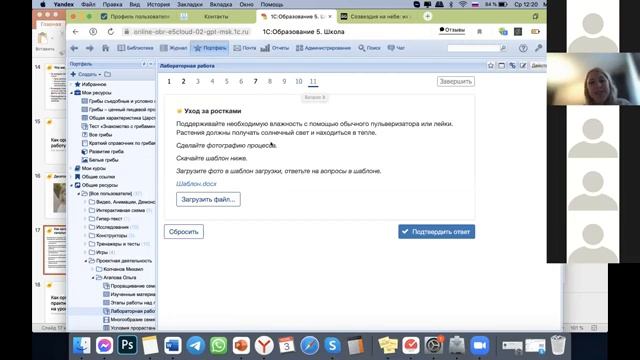Open Zoom from the Dock
The height and width of the screenshot is (360, 640).
(x=480, y=346)
